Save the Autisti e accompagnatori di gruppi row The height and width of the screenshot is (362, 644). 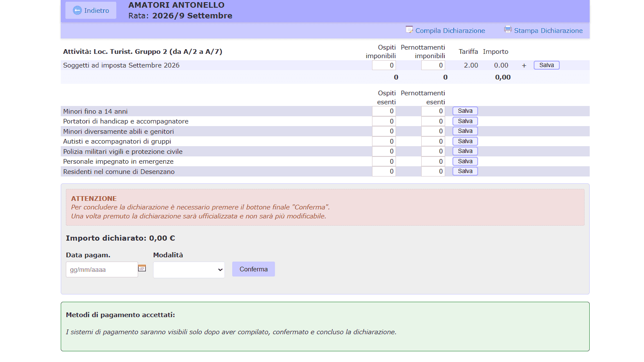point(465,141)
